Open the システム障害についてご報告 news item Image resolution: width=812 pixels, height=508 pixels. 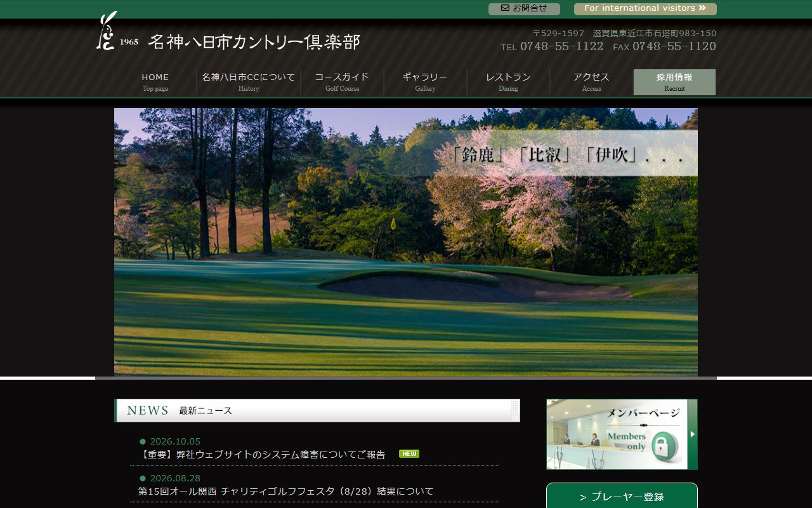pyautogui.click(x=262, y=455)
